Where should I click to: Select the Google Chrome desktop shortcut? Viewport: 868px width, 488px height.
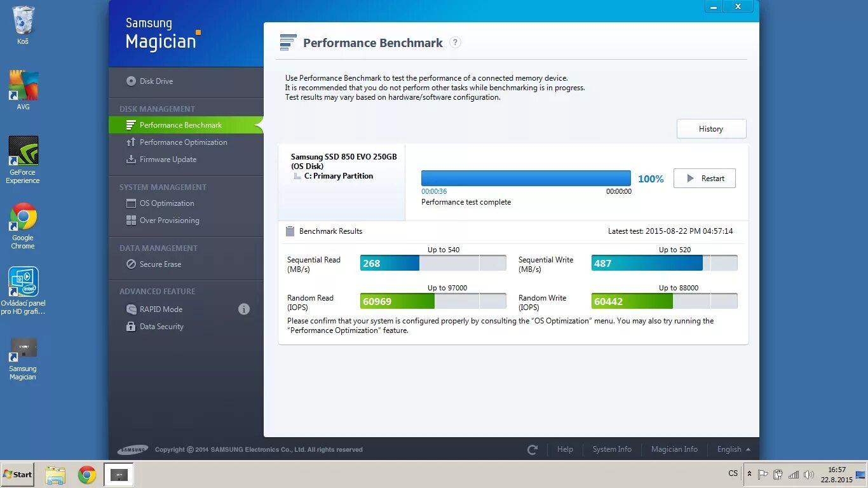23,226
